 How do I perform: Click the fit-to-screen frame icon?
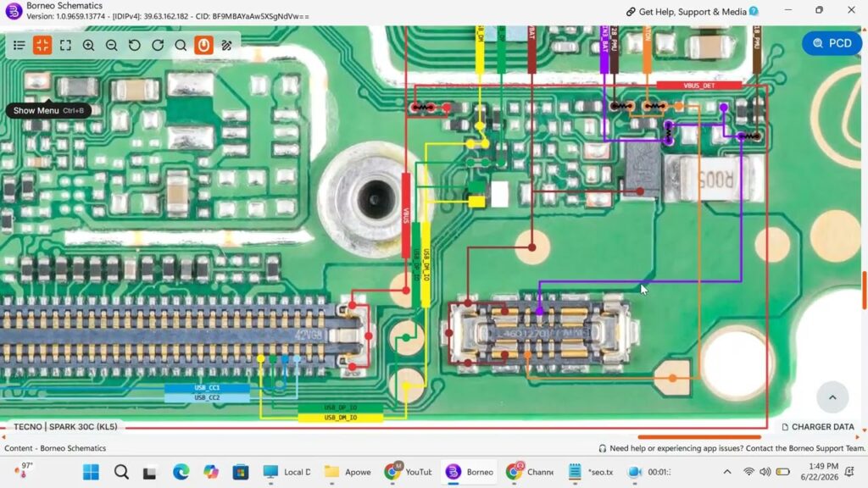(x=65, y=46)
